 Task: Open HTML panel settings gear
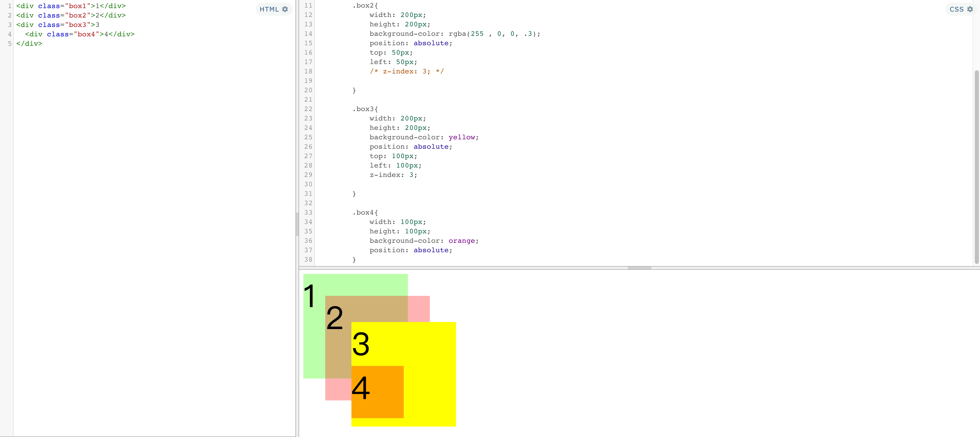pyautogui.click(x=285, y=9)
